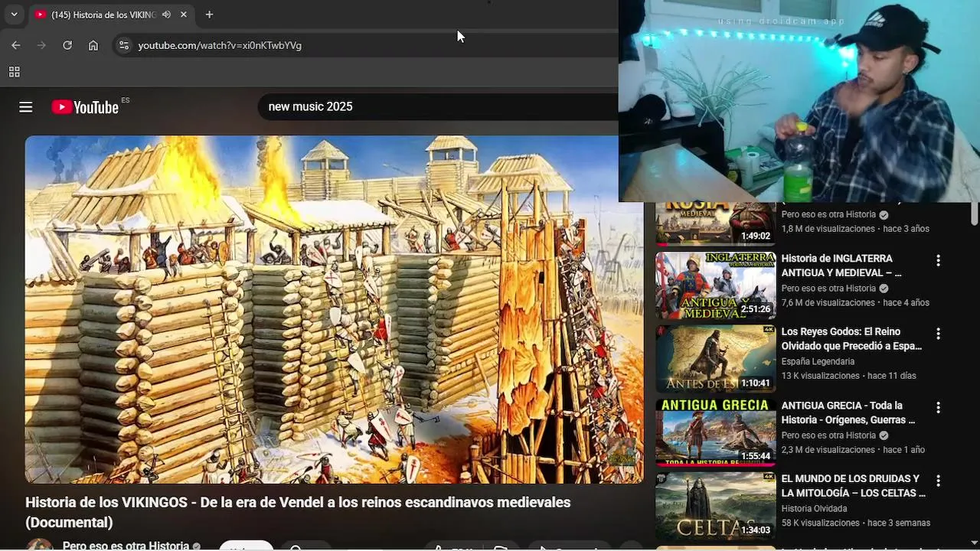Image resolution: width=980 pixels, height=551 pixels.
Task: Open Historia de INGLATERRA ANTIGUA Y MEDIEVAL title
Action: point(841,266)
